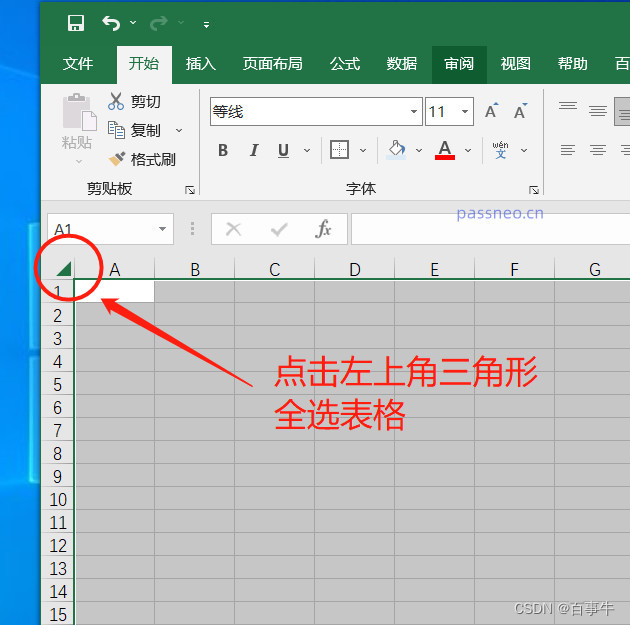This screenshot has height=625, width=630.
Task: Open the 剪贴板 dialog launcher
Action: point(190,190)
